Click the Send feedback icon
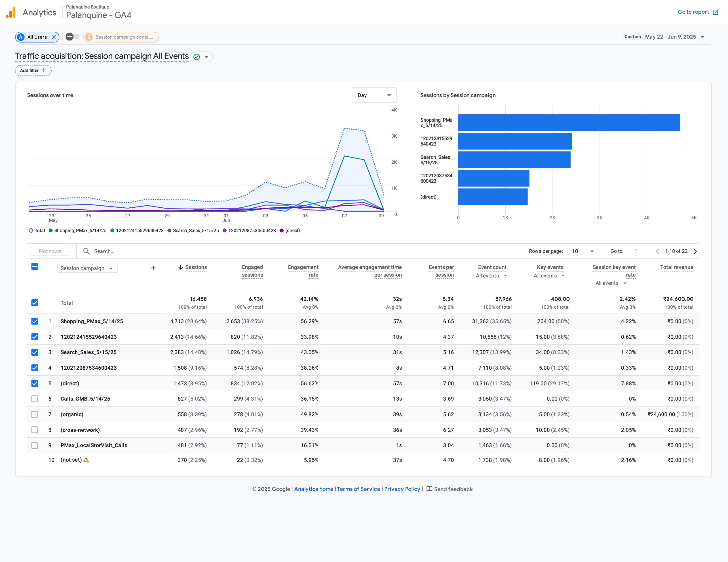The height and width of the screenshot is (562, 728). (429, 489)
